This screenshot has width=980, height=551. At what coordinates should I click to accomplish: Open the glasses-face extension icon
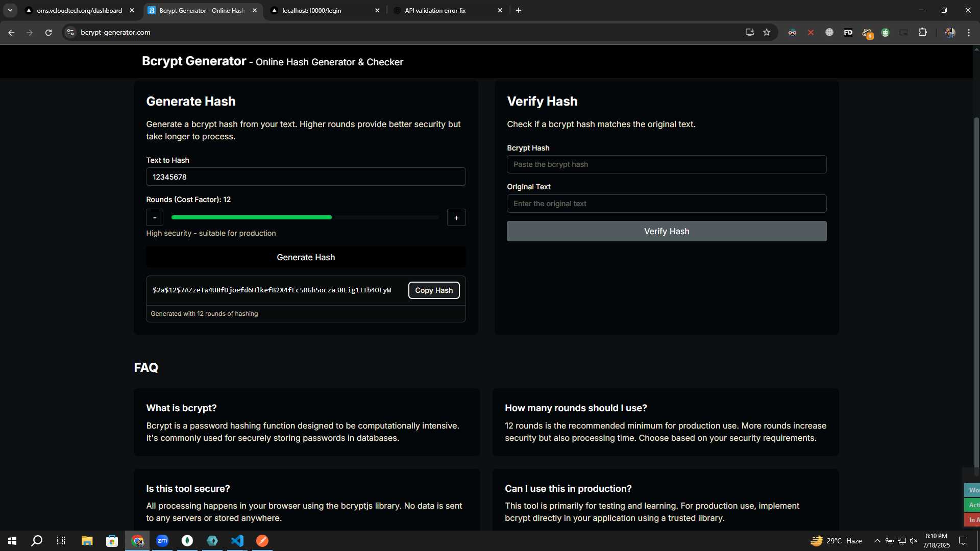(x=792, y=32)
